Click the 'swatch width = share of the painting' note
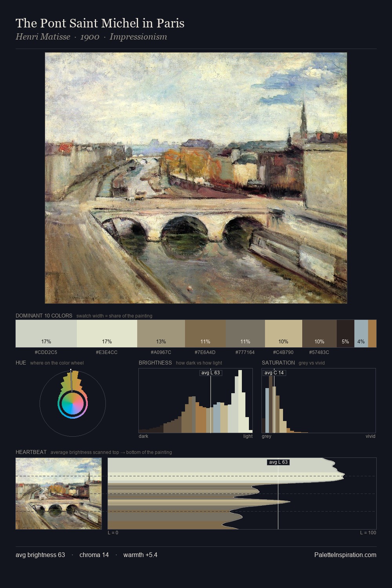The width and height of the screenshot is (392, 588). coord(114,316)
